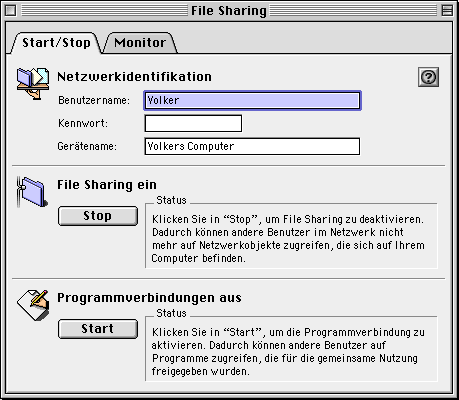Click the Gerätename field with Volkers Computer
The image size is (459, 400).
point(252,146)
